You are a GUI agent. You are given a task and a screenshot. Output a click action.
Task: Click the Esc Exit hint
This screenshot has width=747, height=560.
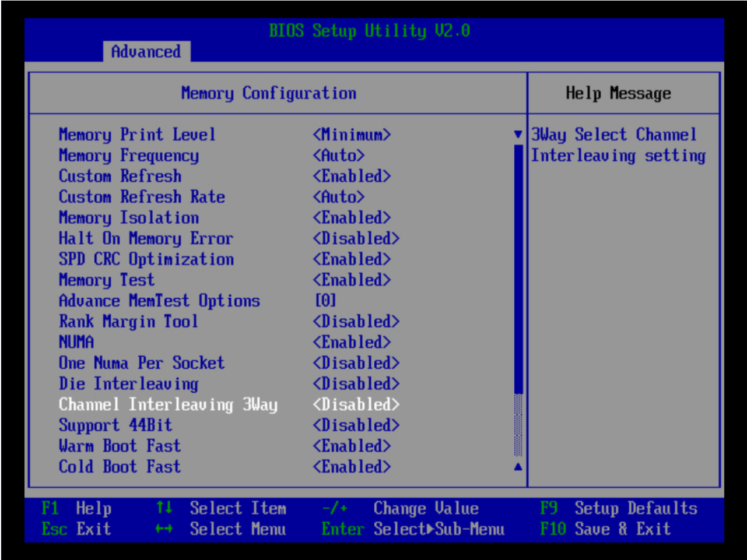(x=76, y=529)
